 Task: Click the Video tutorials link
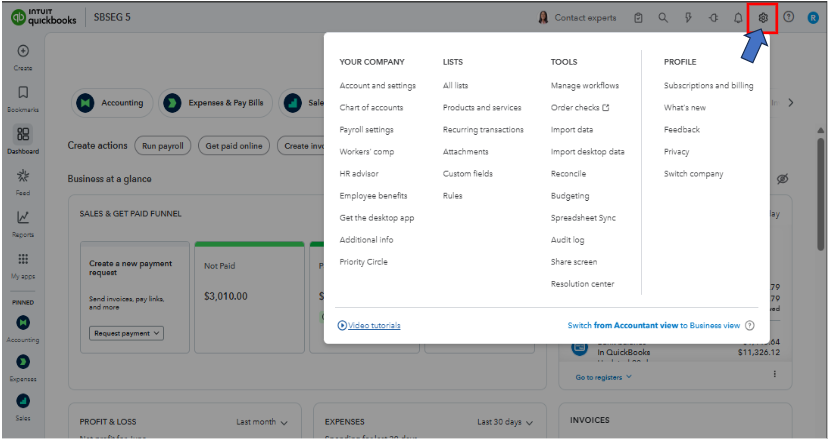pos(374,326)
